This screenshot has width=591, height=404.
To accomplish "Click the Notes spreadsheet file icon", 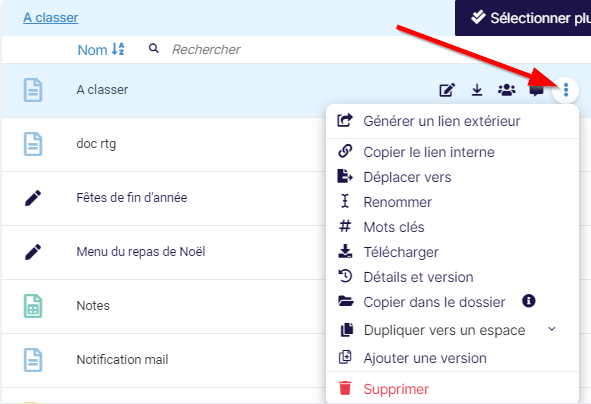I will (33, 306).
